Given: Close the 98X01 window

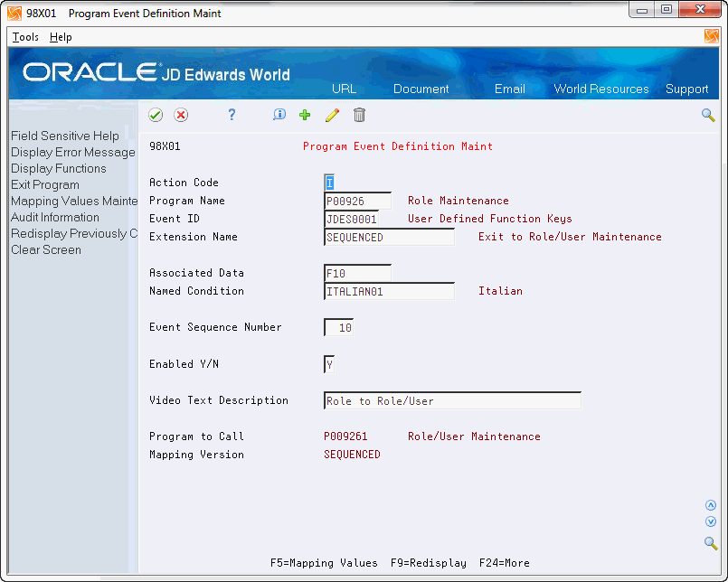Looking at the screenshot, I should [x=700, y=10].
